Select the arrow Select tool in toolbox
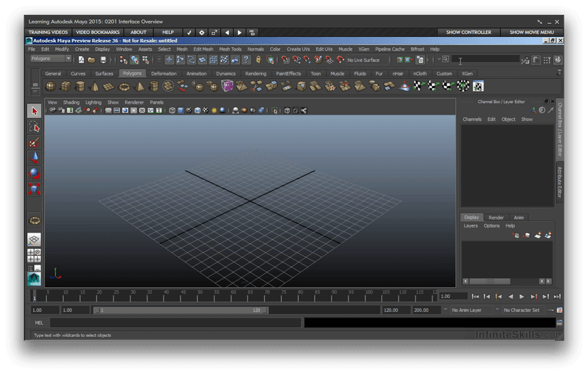This screenshot has height=374, width=588. point(35,111)
